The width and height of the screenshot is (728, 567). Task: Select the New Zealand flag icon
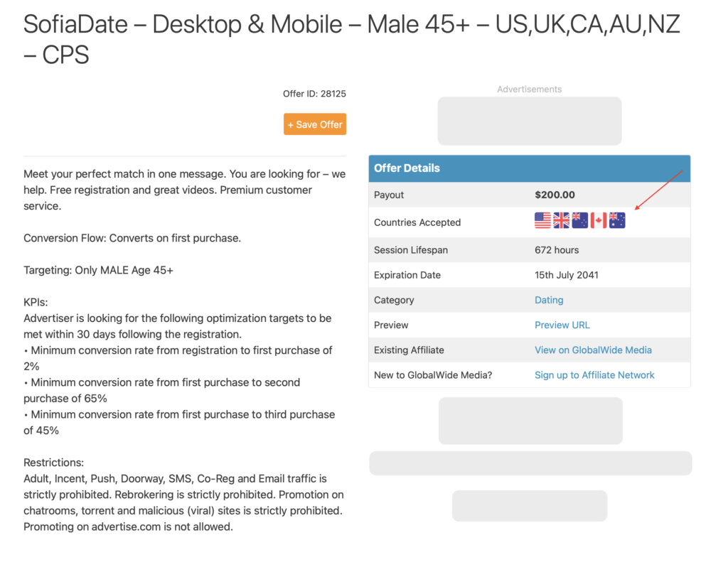tap(579, 220)
